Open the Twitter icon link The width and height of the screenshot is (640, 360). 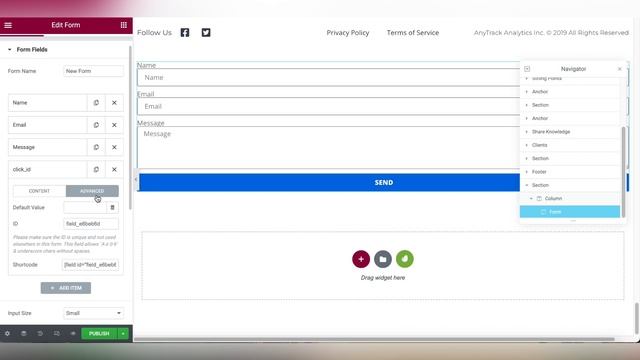[x=206, y=33]
